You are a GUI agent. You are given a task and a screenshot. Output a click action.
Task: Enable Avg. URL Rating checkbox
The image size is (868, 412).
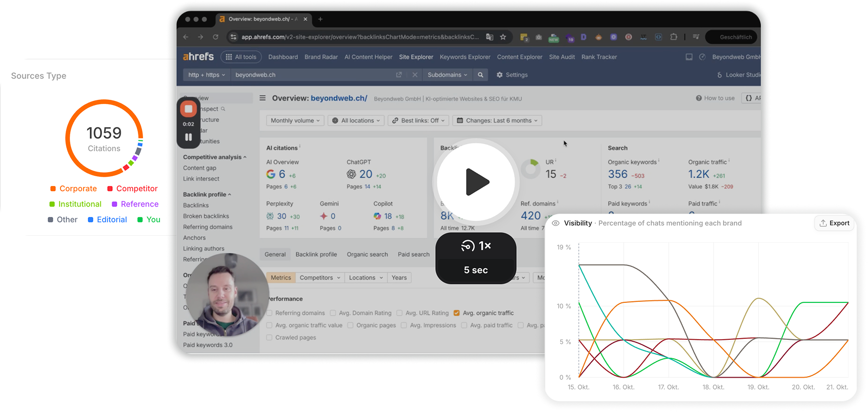399,313
